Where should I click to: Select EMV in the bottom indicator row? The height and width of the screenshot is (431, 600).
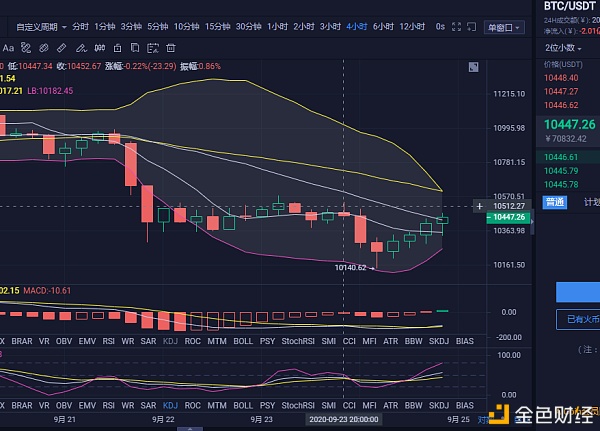tap(87, 405)
